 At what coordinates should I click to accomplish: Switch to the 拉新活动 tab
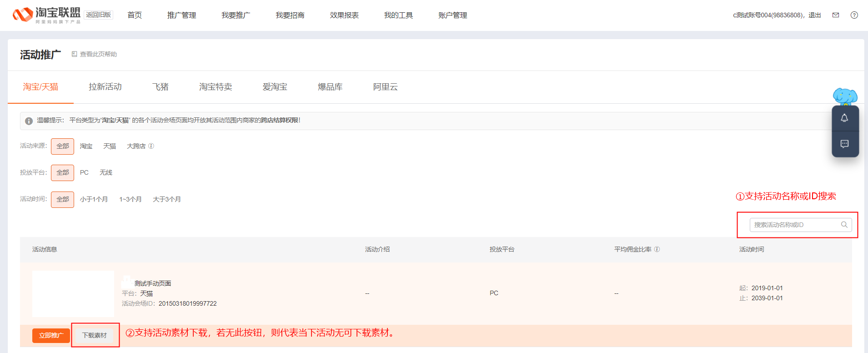[x=105, y=87]
